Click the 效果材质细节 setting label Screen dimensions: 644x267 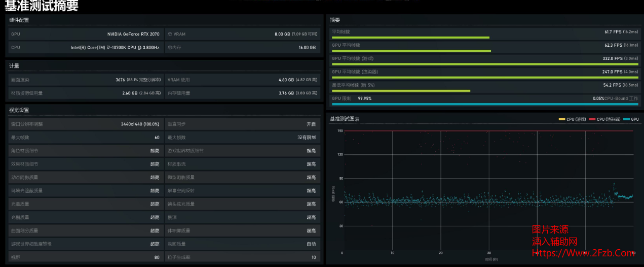25,164
